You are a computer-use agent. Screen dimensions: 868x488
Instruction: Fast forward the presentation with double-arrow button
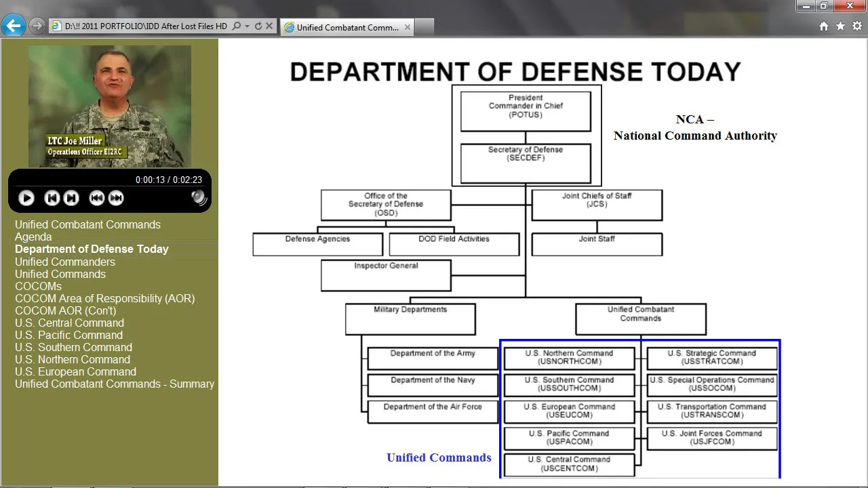point(116,198)
